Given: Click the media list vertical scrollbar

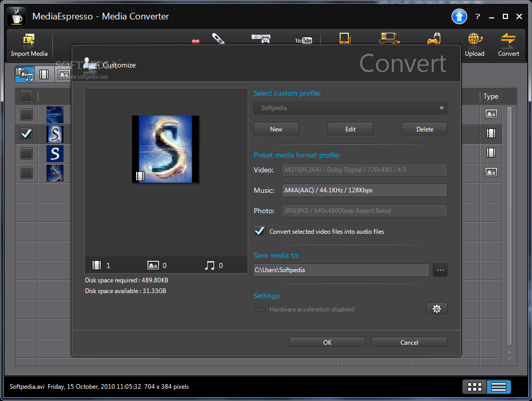Looking at the screenshot, I should coord(509,226).
